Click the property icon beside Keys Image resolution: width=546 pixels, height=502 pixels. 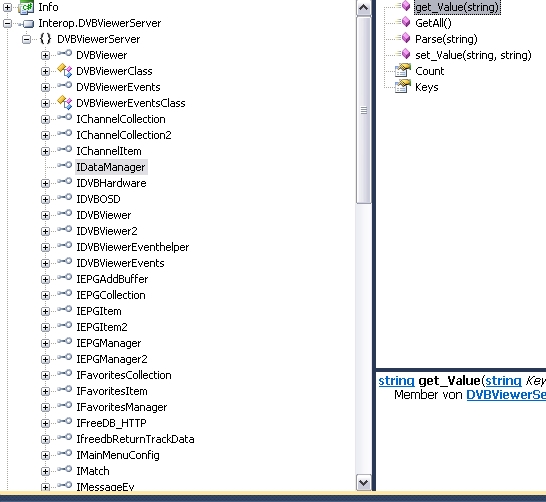pyautogui.click(x=403, y=86)
